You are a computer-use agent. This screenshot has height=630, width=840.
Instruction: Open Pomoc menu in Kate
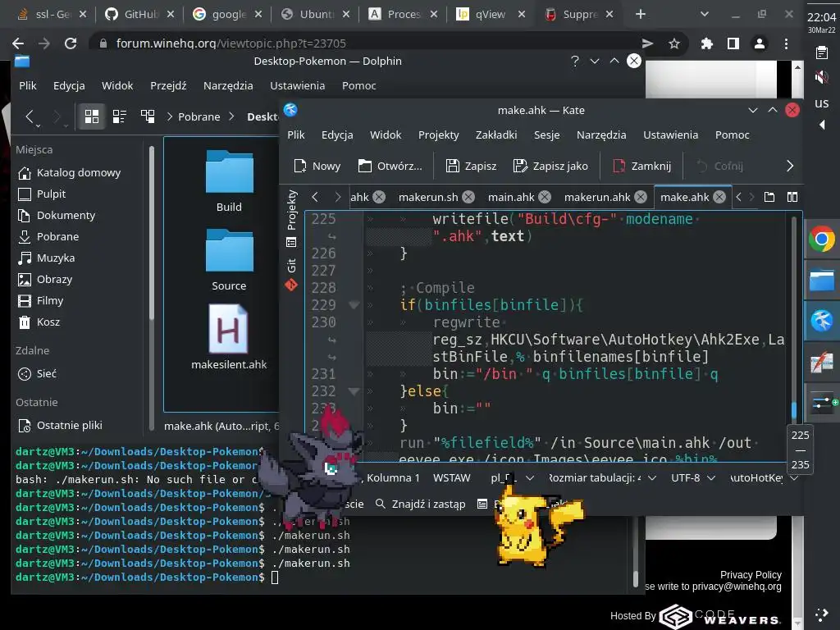click(732, 135)
